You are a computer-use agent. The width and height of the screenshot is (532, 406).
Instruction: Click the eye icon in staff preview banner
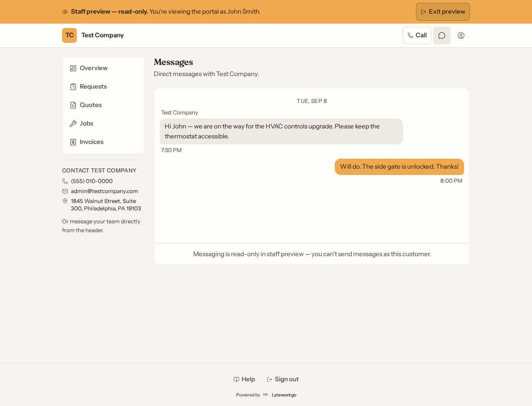point(65,12)
